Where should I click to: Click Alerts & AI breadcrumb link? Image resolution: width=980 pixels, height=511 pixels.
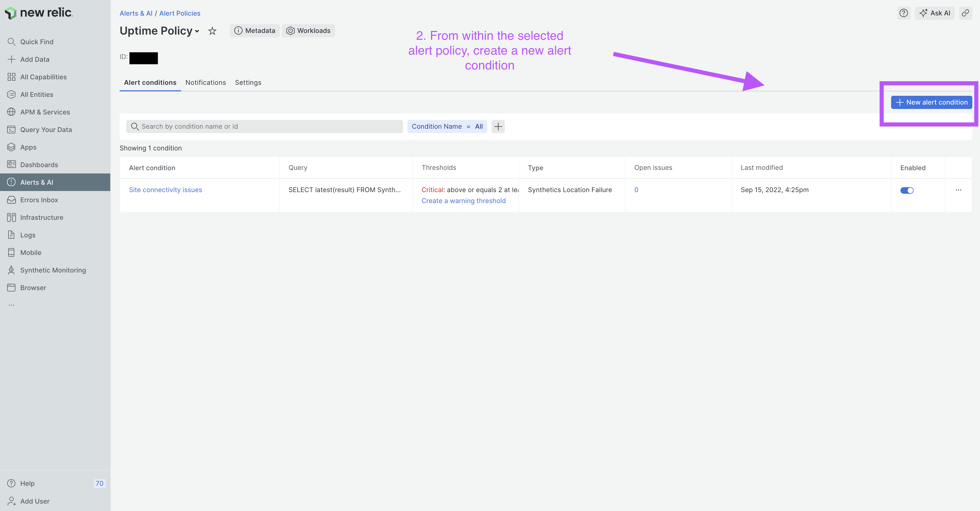point(136,13)
